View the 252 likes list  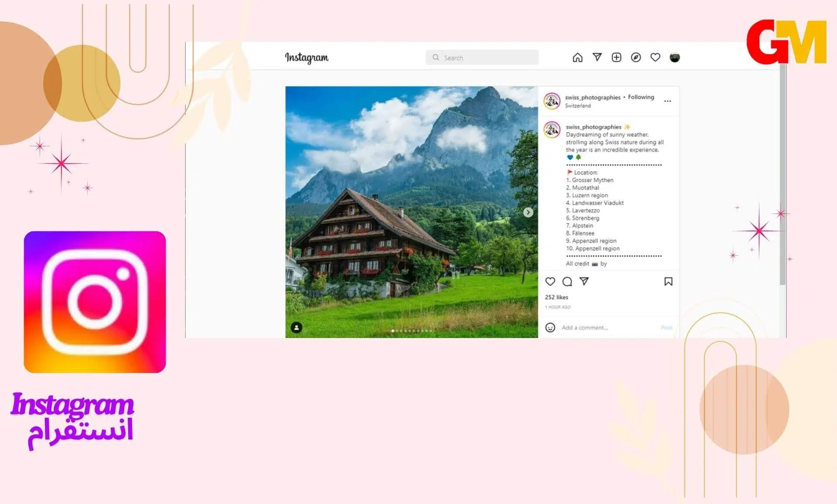pos(556,297)
